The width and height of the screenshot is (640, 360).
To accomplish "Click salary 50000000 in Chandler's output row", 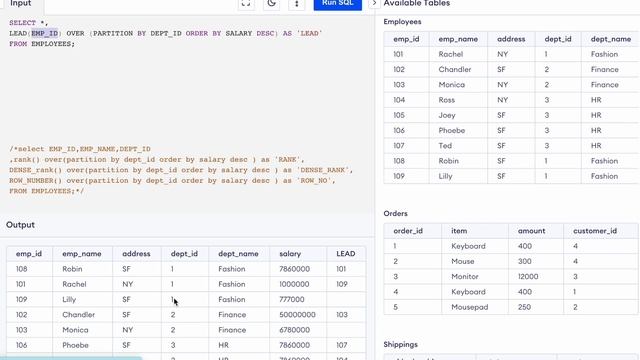I will 298,315.
